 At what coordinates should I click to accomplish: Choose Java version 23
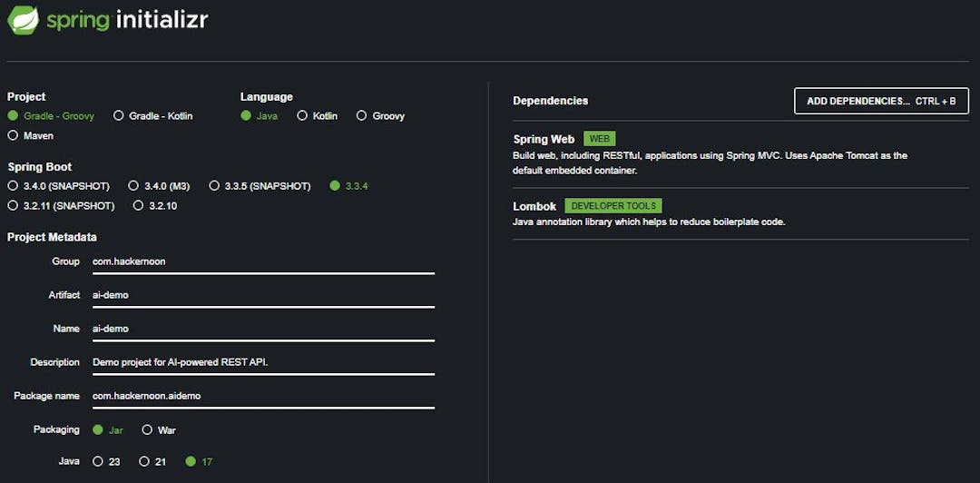98,462
